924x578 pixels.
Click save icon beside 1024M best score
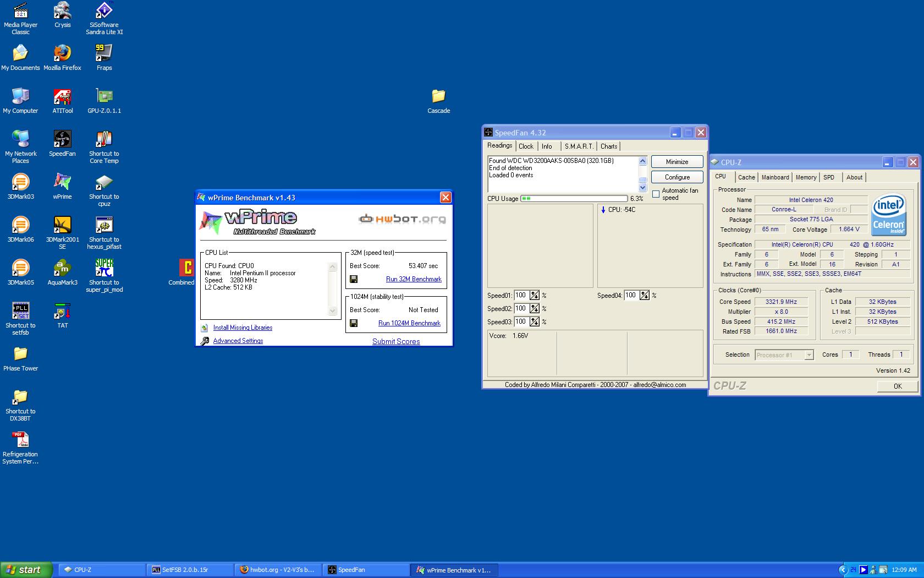354,323
